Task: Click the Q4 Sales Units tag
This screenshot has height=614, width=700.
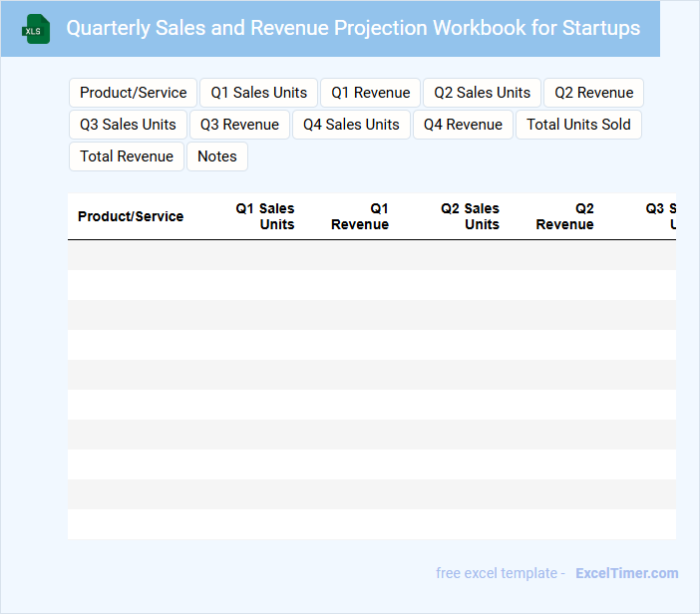Action: pos(351,125)
